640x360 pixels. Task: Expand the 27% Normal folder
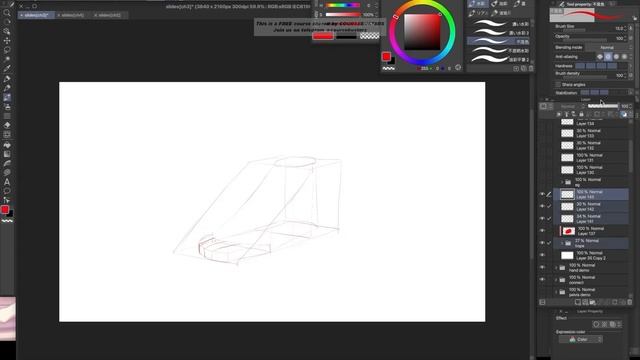(562, 243)
